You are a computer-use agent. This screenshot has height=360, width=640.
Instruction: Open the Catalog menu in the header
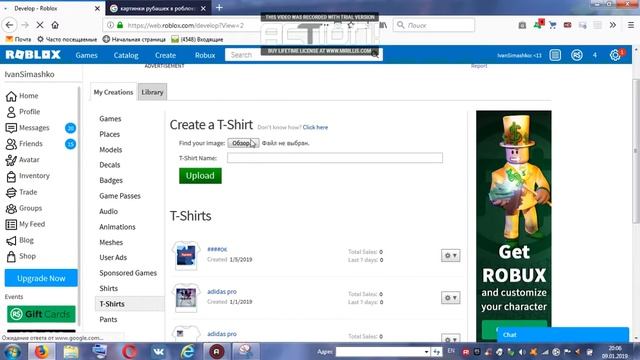coord(126,55)
